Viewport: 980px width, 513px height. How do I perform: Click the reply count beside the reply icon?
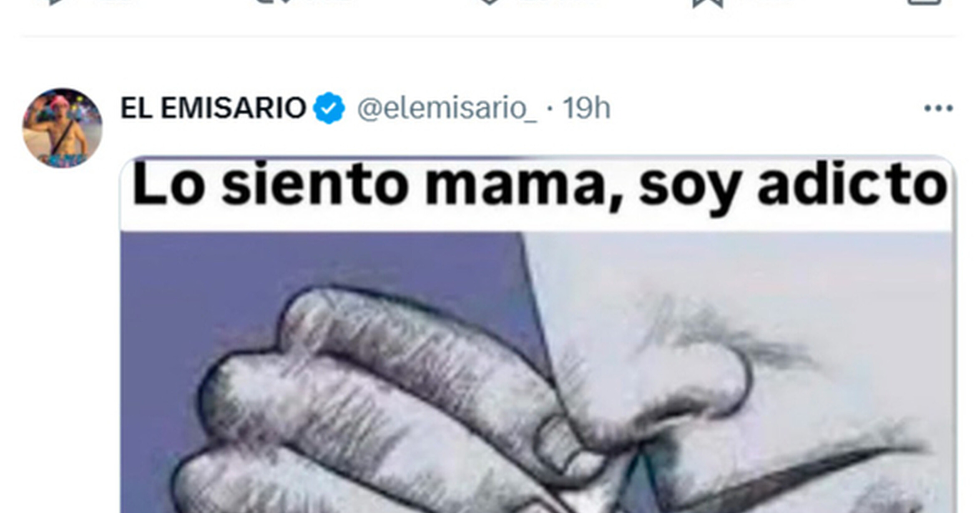(113, 2)
